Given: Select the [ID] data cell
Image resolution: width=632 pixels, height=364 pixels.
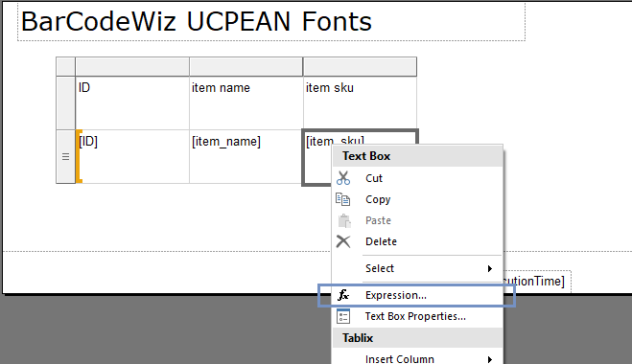Looking at the screenshot, I should [132, 157].
